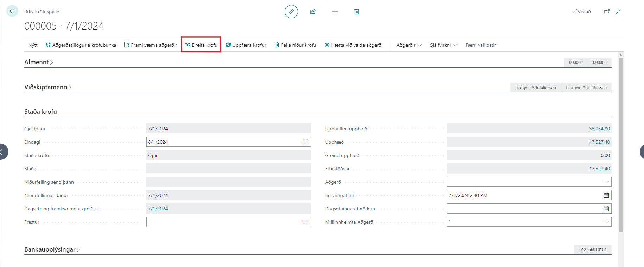Open calendar picker for Eindagi field

point(305,142)
